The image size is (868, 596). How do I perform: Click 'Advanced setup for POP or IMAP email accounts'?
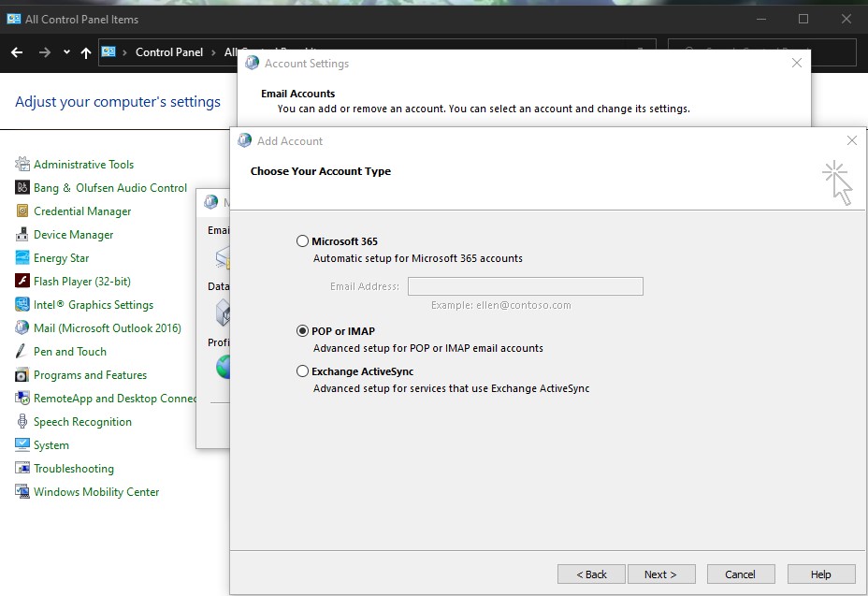[x=428, y=348]
